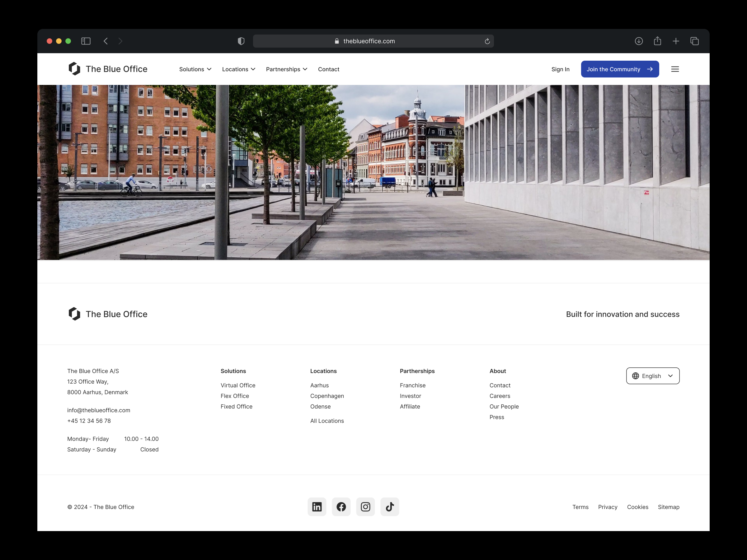Open the Privacy link in the footer
Viewport: 747px width, 560px height.
tap(608, 507)
